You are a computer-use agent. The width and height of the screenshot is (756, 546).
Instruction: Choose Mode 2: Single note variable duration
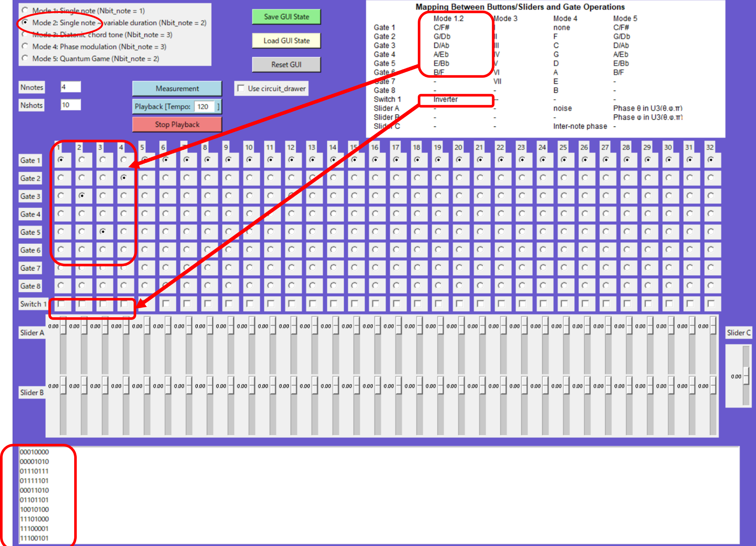25,23
